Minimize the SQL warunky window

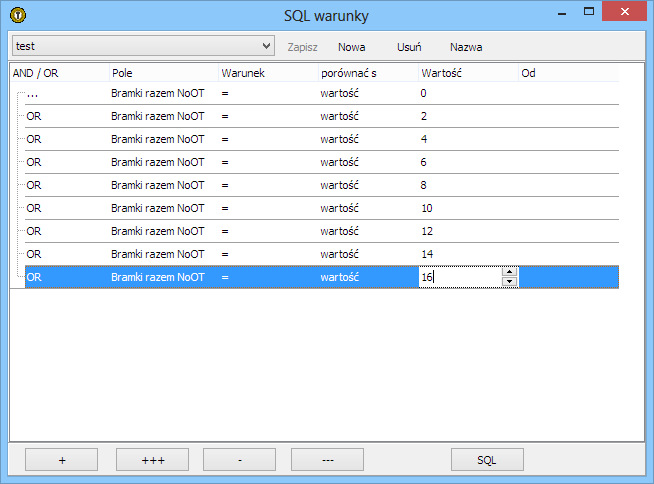(x=562, y=13)
